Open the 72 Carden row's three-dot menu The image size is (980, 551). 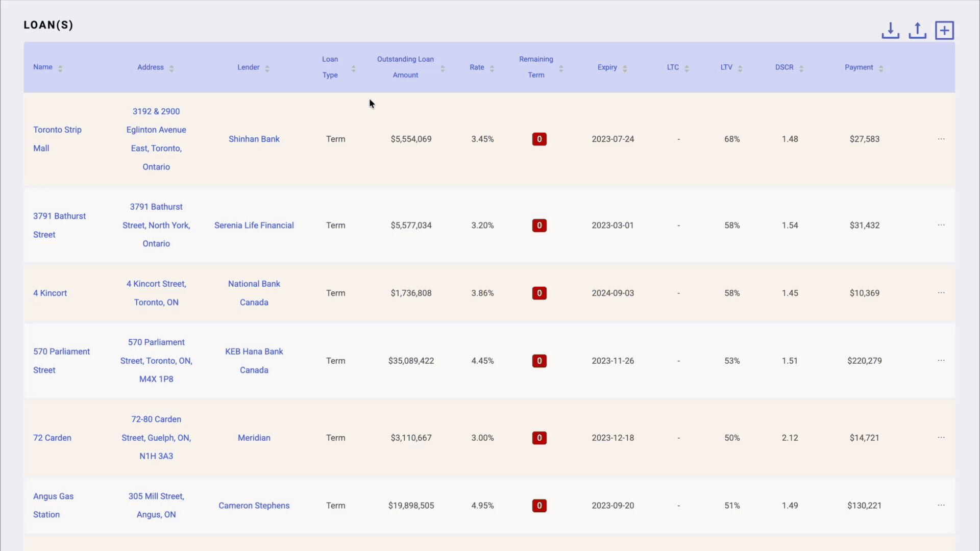[941, 438]
